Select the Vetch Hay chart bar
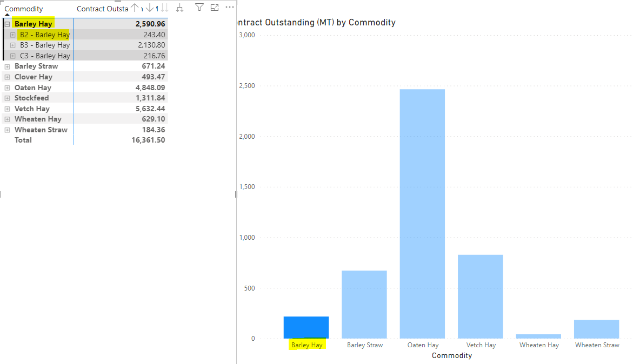 [481, 296]
